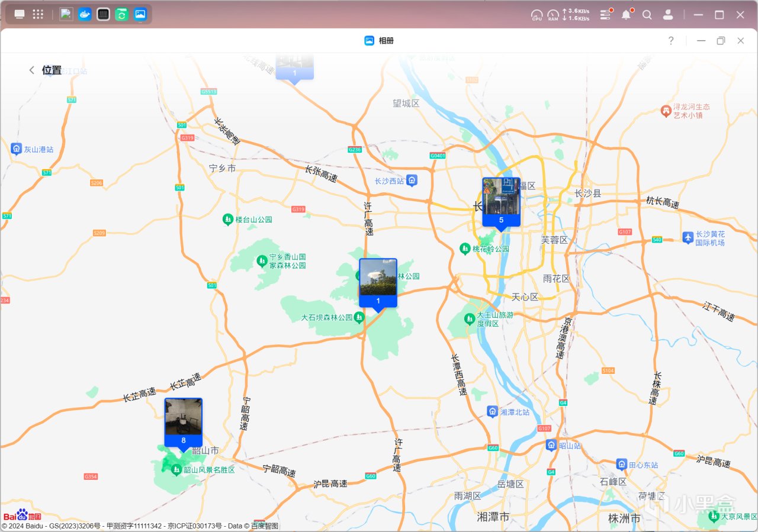This screenshot has width=758, height=532.
Task: Click the 楼台山公园 park icon
Action: 228,220
